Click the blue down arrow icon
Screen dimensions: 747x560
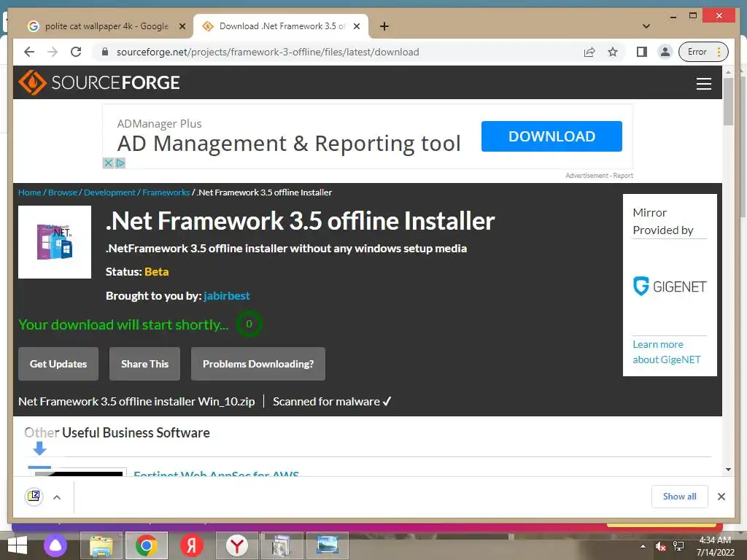tap(39, 448)
